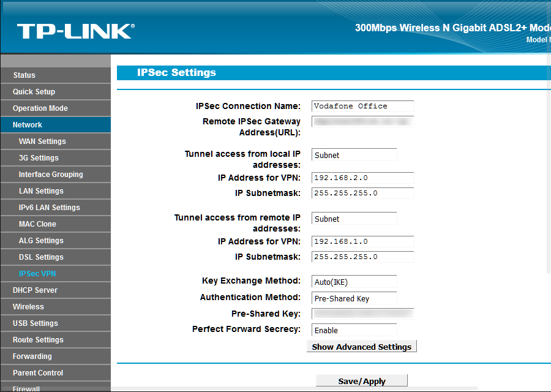Viewport: 551px width, 392px height.
Task: Open IPv6 LAN Settings
Action: click(56, 208)
